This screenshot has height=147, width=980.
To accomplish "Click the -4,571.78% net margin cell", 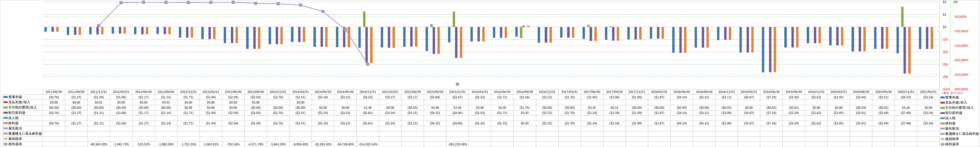I will (256, 144).
